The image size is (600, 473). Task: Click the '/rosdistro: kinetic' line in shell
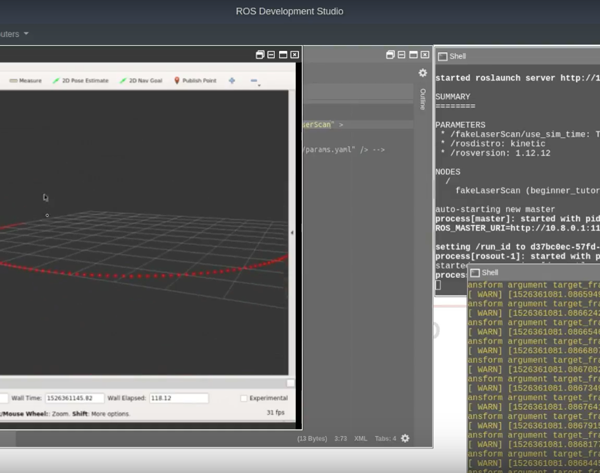tap(493, 144)
